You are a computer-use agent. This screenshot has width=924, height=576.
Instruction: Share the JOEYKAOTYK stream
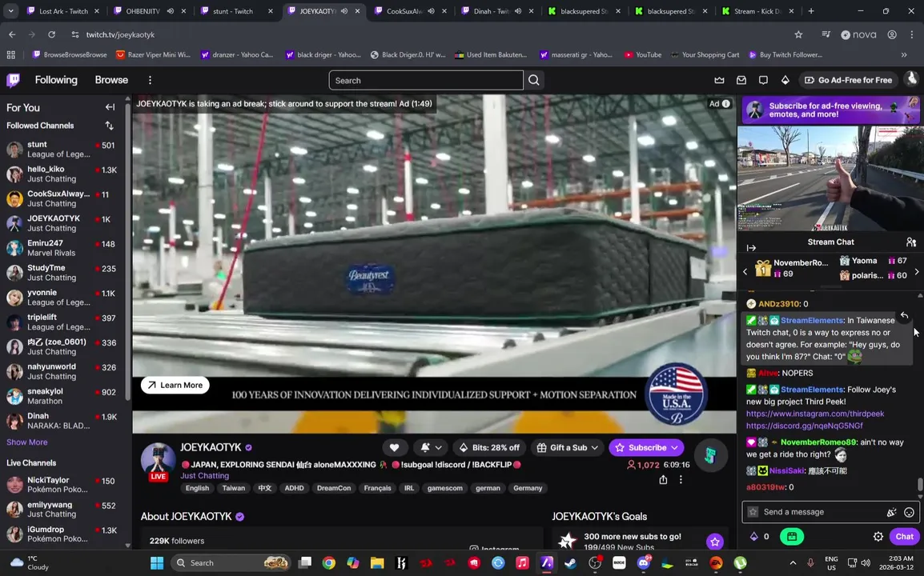tap(663, 480)
